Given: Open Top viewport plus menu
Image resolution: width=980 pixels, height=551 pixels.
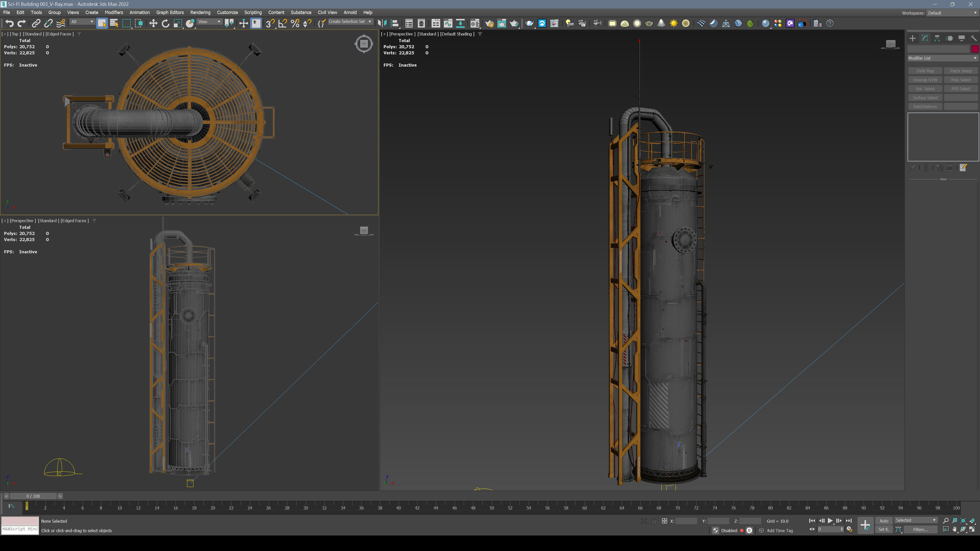Looking at the screenshot, I should 5,34.
